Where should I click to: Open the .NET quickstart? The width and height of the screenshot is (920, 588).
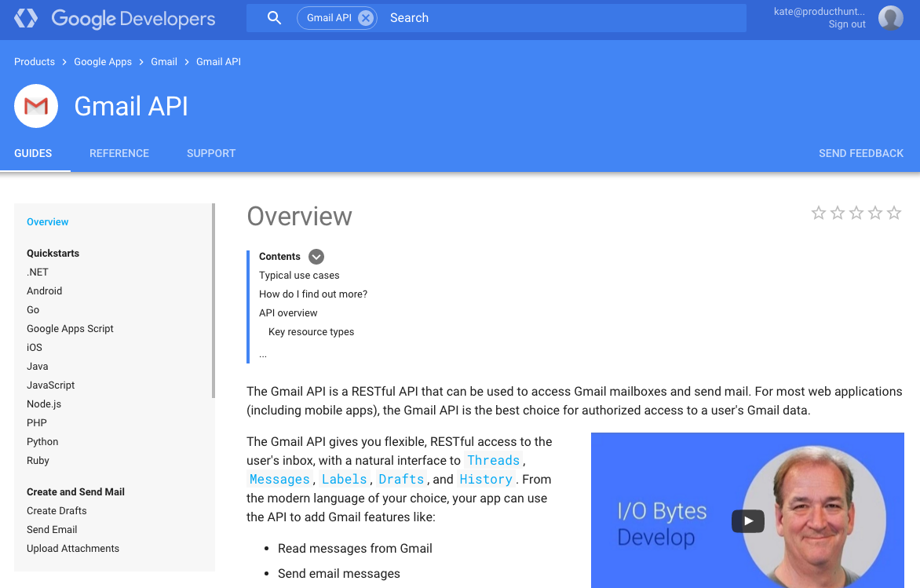coord(38,272)
